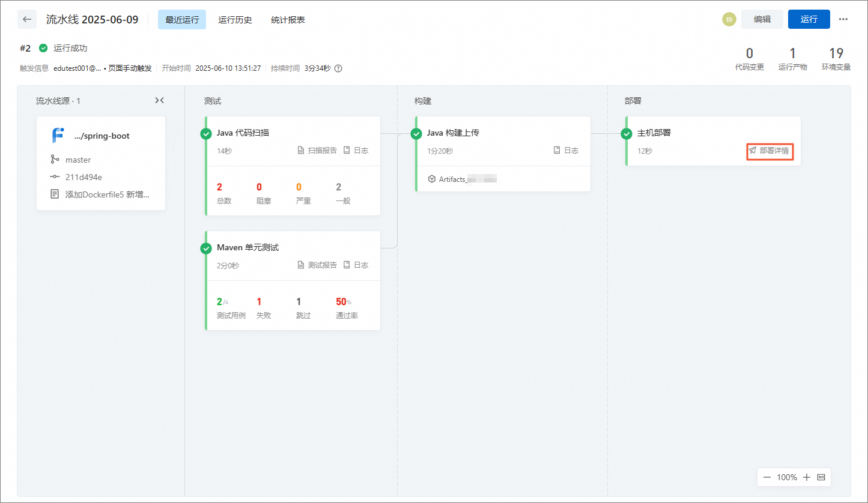This screenshot has height=503, width=868.
Task: Click the spring-boot repository logo icon
Action: pyautogui.click(x=58, y=136)
